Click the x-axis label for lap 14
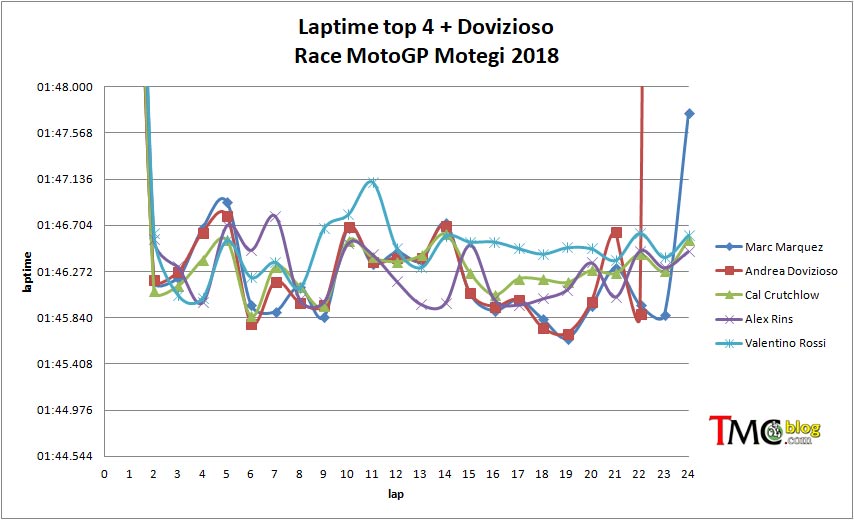 pos(444,474)
